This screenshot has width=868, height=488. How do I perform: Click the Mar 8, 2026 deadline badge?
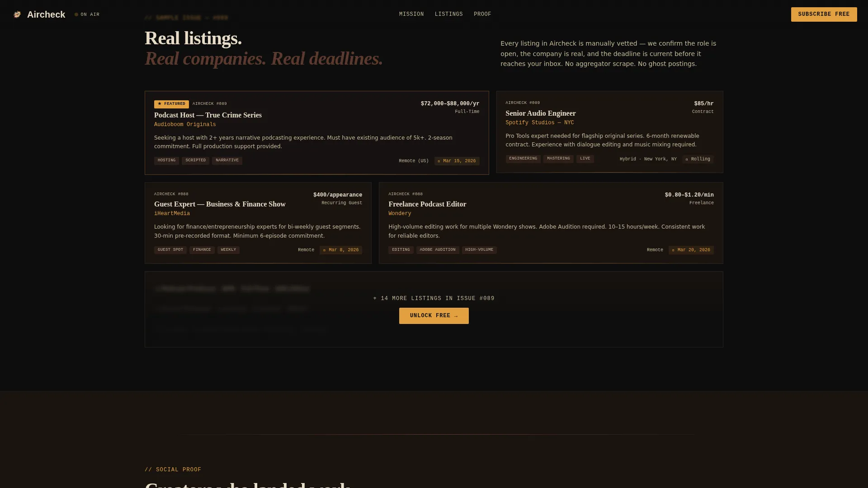340,250
